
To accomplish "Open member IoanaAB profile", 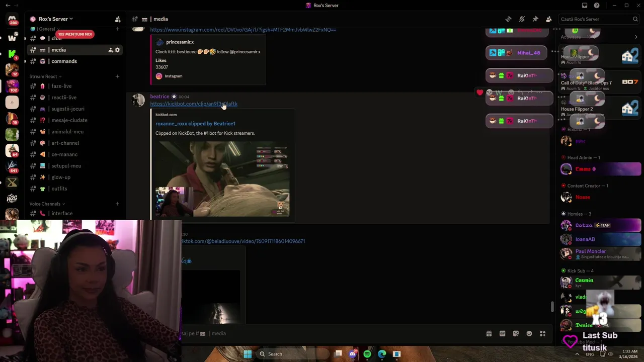I will (x=601, y=239).
